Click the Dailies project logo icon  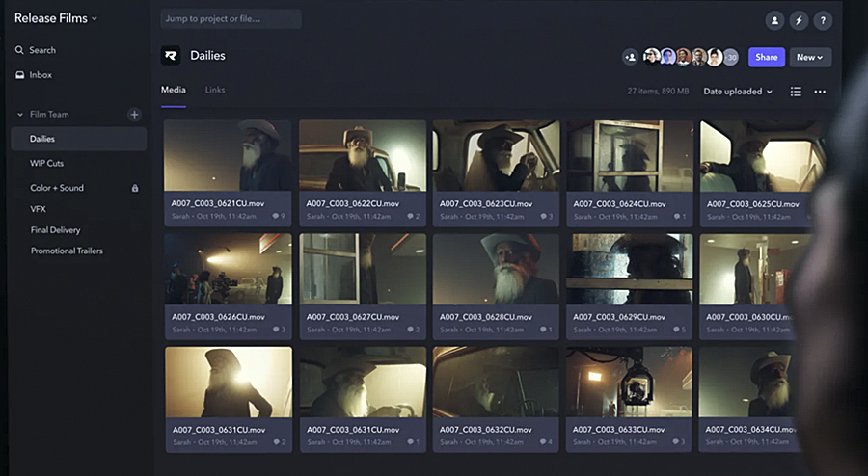[x=171, y=56]
